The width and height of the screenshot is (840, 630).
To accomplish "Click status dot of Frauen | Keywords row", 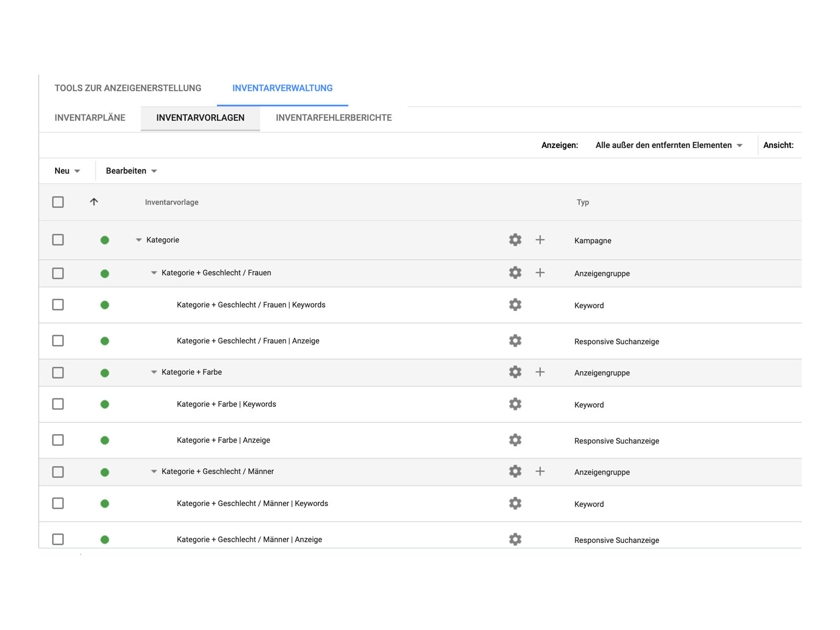I will 105,305.
